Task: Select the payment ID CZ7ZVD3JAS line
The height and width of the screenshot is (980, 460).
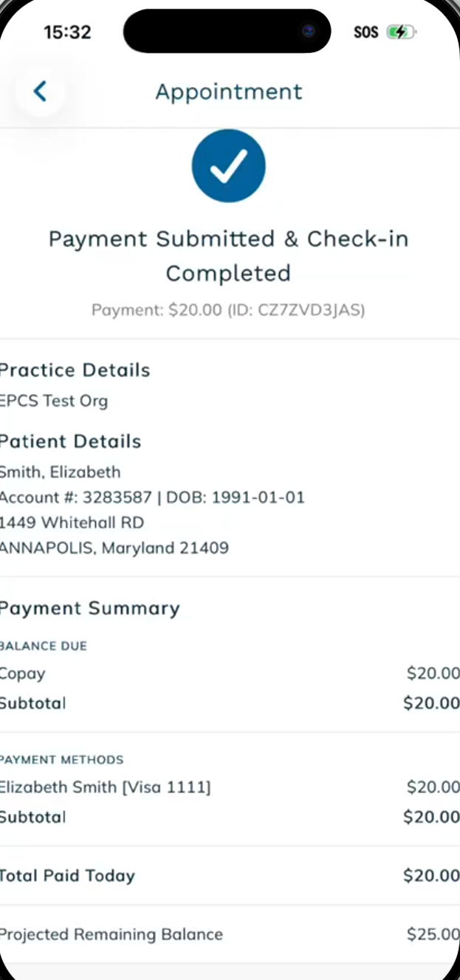Action: coord(228,310)
